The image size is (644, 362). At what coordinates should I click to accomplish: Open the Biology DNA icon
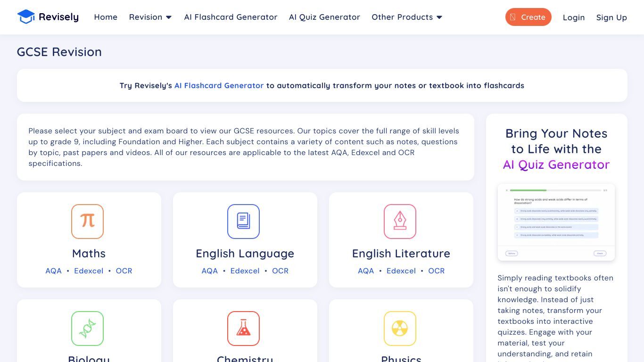coord(87,329)
